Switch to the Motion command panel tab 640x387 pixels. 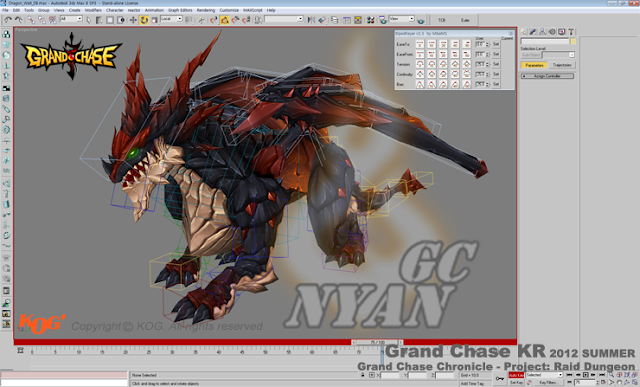click(x=552, y=31)
